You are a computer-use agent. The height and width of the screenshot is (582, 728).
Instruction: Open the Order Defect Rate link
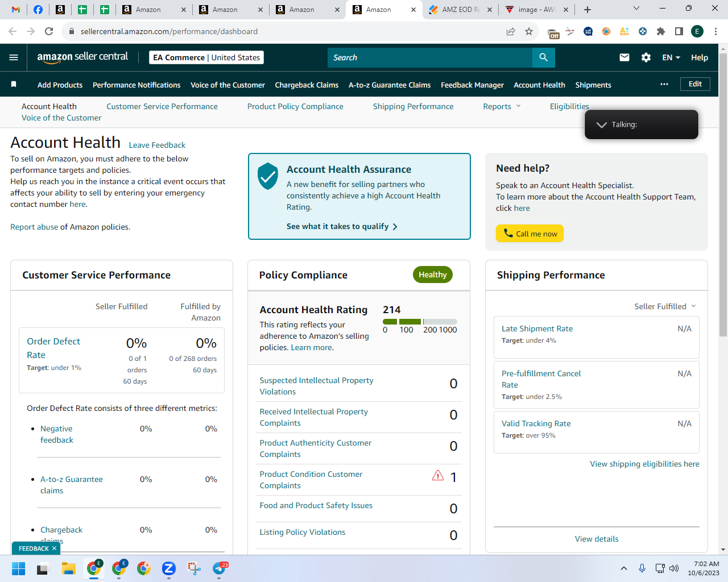(x=53, y=348)
